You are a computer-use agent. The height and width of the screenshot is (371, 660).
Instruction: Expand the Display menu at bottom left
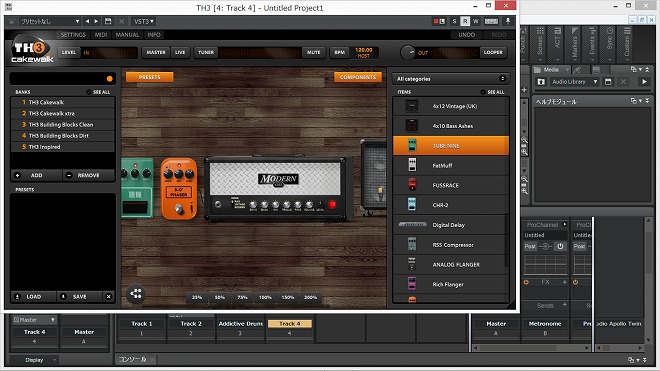[35, 360]
